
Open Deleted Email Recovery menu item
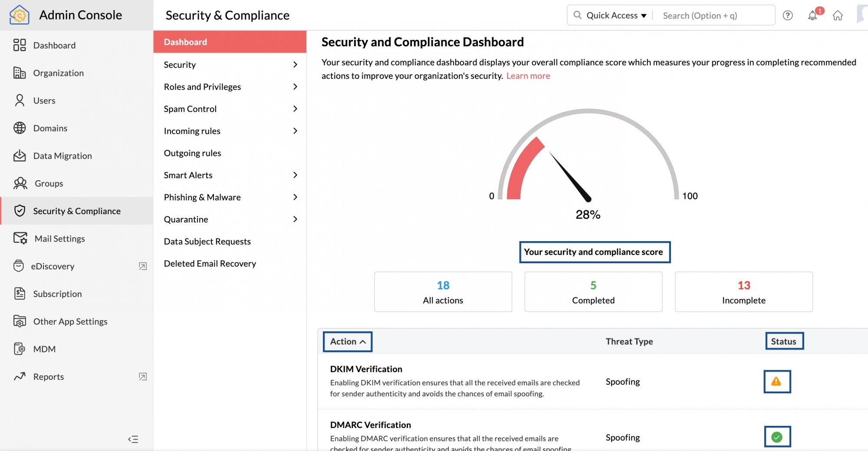(x=210, y=264)
